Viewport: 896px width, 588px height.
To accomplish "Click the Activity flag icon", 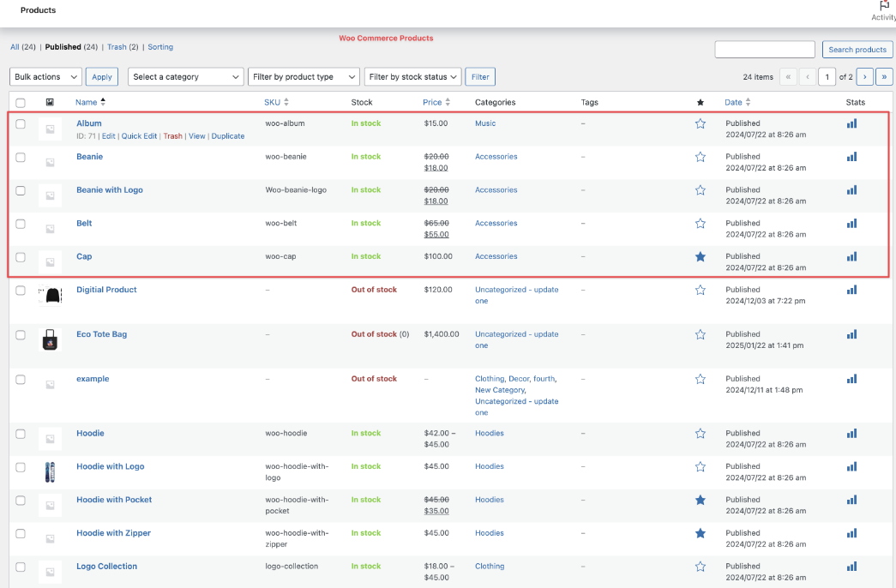I will [884, 6].
